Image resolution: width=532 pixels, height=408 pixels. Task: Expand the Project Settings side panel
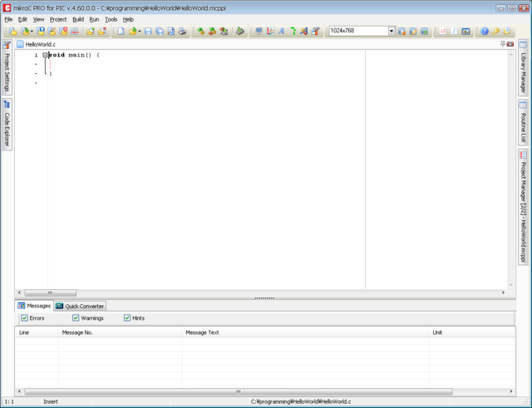click(x=7, y=66)
